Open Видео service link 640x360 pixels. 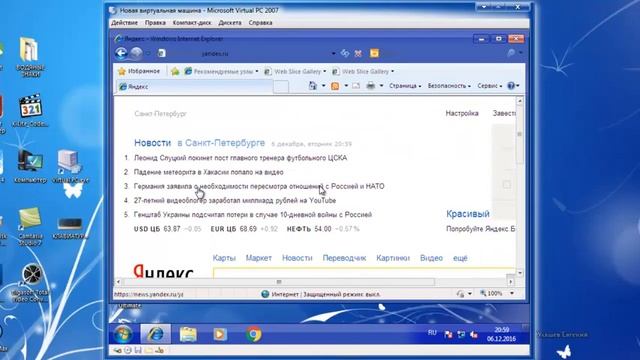[x=431, y=258]
